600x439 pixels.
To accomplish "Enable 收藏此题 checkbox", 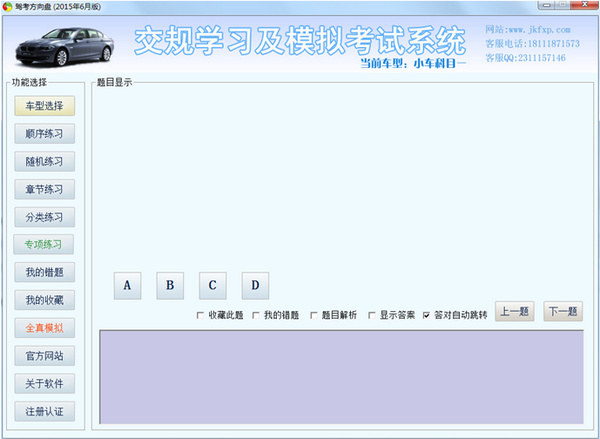I will [200, 315].
